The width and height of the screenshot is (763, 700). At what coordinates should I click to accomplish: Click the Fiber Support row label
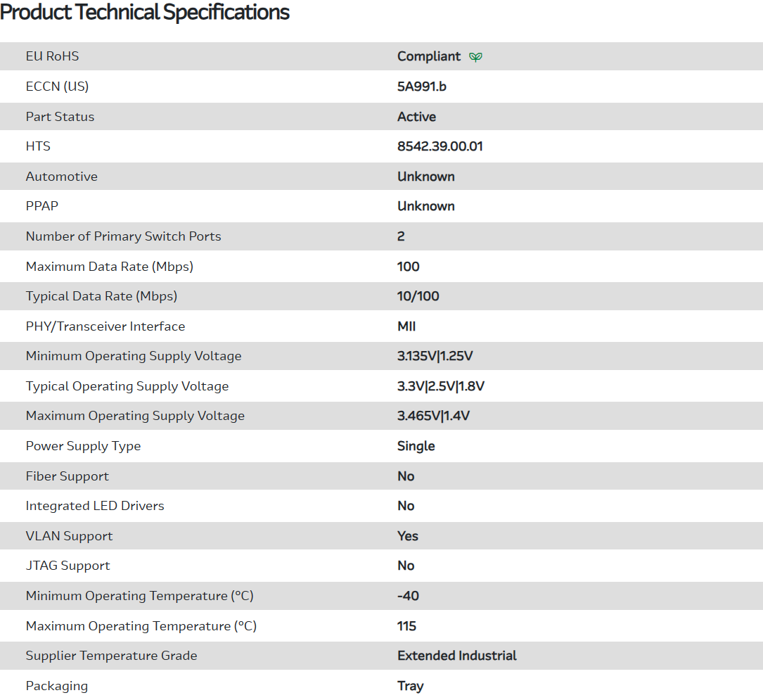67,476
